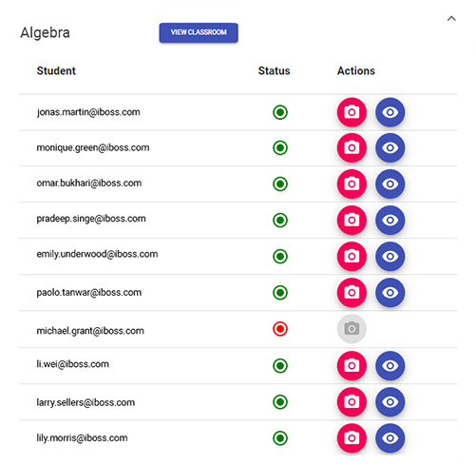Snap screenshot for pradeep.singe row
The image size is (476, 465).
[352, 220]
